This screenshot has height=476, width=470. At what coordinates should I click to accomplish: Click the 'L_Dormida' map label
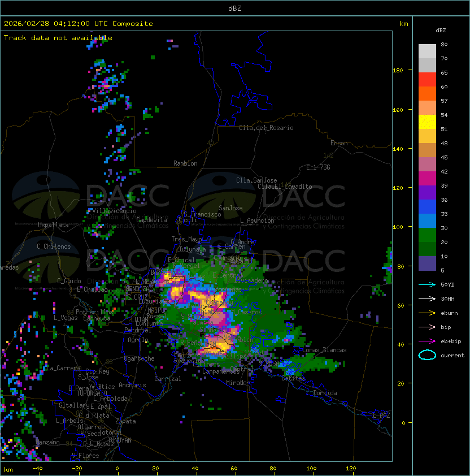pyautogui.click(x=321, y=393)
